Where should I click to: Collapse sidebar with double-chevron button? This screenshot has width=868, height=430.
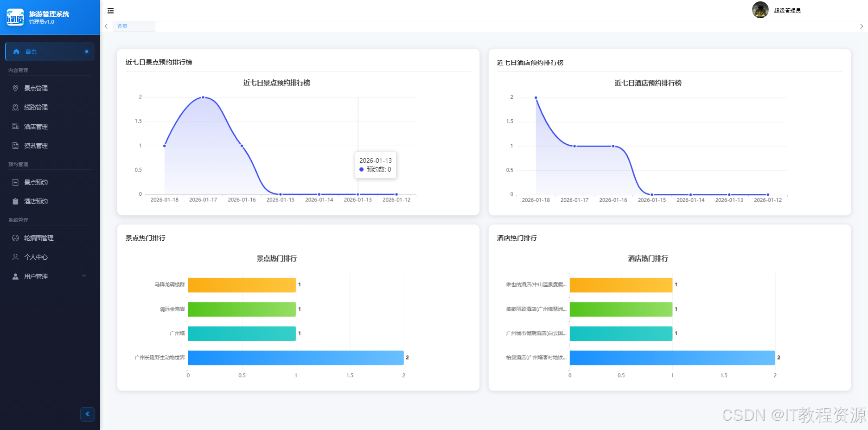point(87,414)
